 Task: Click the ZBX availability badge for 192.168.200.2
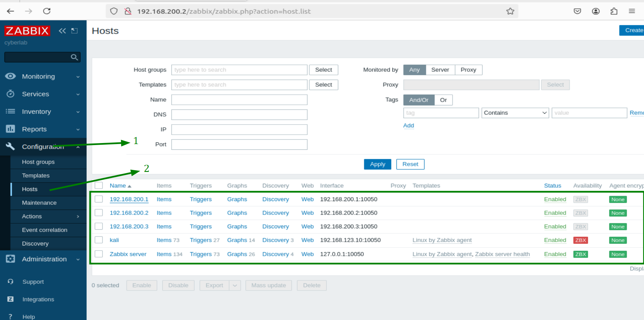click(x=580, y=213)
